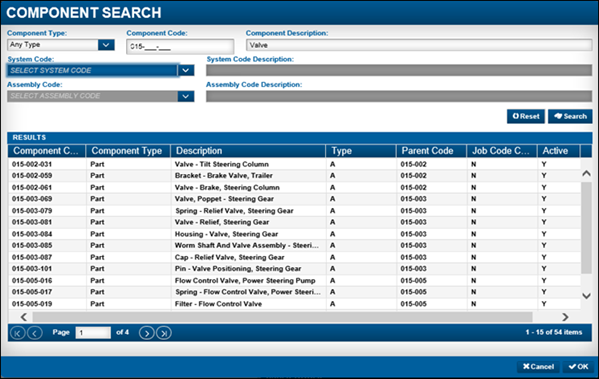Click the scroll up arrow in results
This screenshot has height=379, width=599.
point(586,173)
